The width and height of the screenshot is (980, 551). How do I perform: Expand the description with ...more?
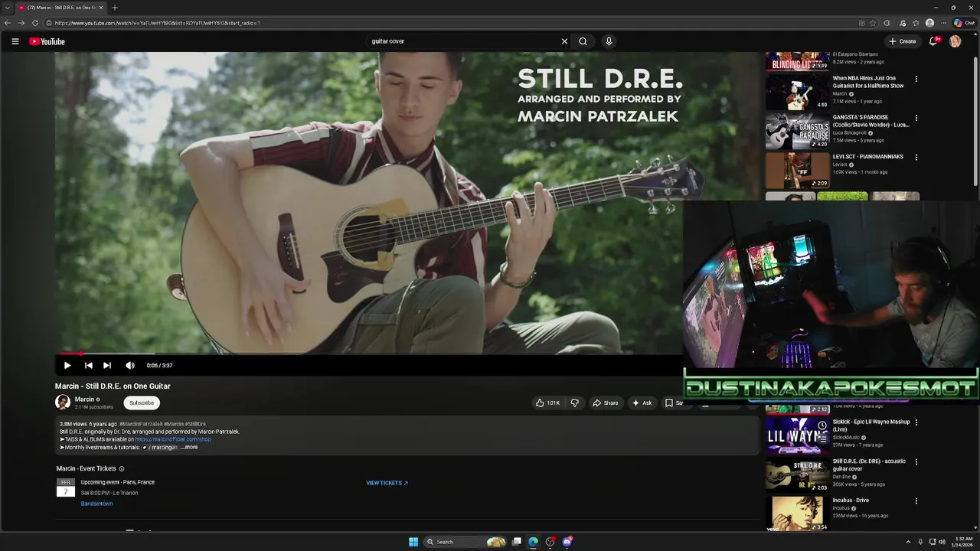pyautogui.click(x=189, y=447)
